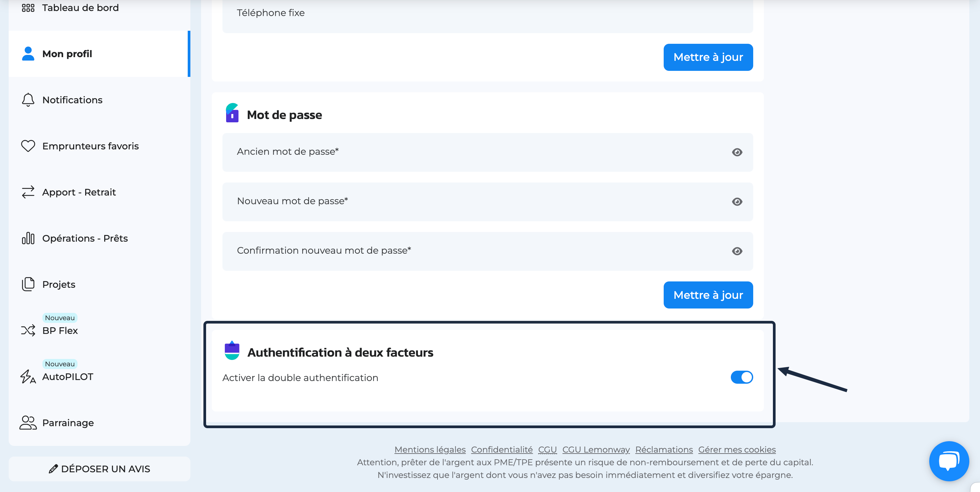Click Mettre à jour under Téléphone fixe

pos(708,57)
